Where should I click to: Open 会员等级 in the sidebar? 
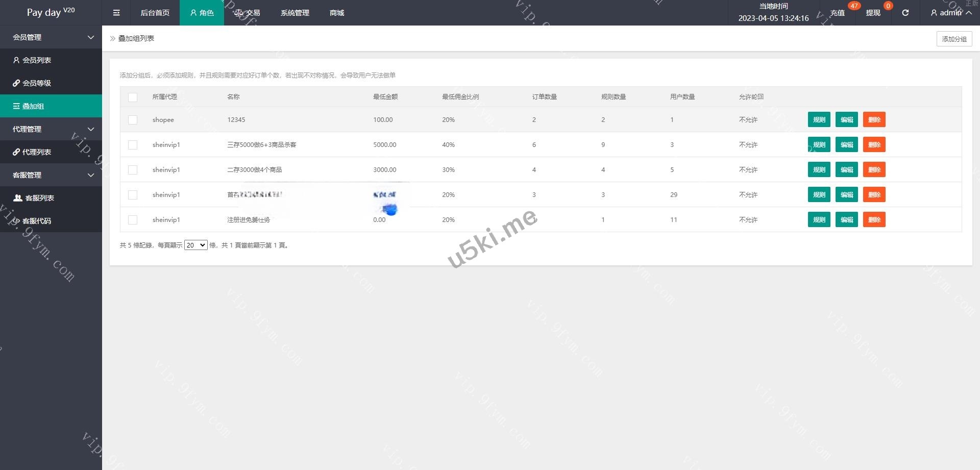37,83
